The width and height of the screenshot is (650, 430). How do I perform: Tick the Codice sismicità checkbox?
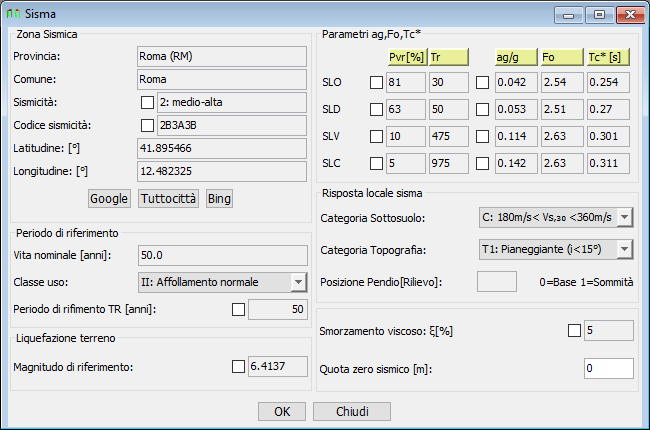(147, 125)
